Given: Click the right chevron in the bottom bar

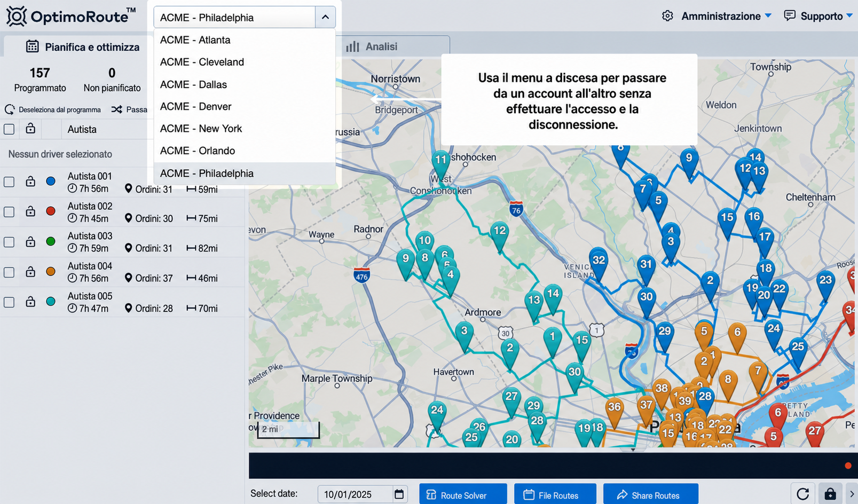Looking at the screenshot, I should (x=852, y=494).
